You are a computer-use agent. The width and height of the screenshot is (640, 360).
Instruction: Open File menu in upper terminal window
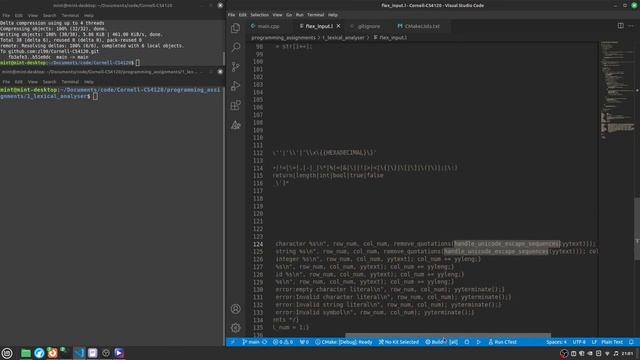pyautogui.click(x=6, y=16)
